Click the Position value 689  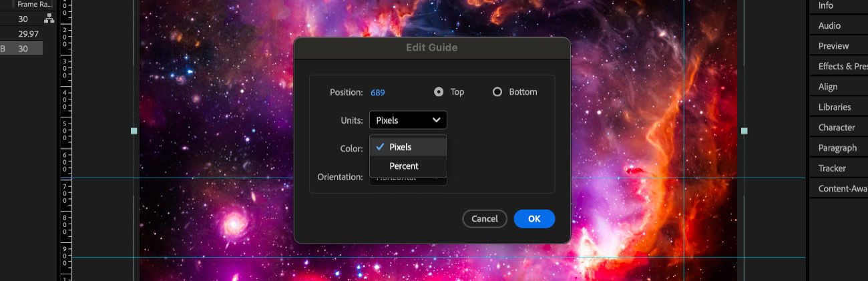coord(378,93)
